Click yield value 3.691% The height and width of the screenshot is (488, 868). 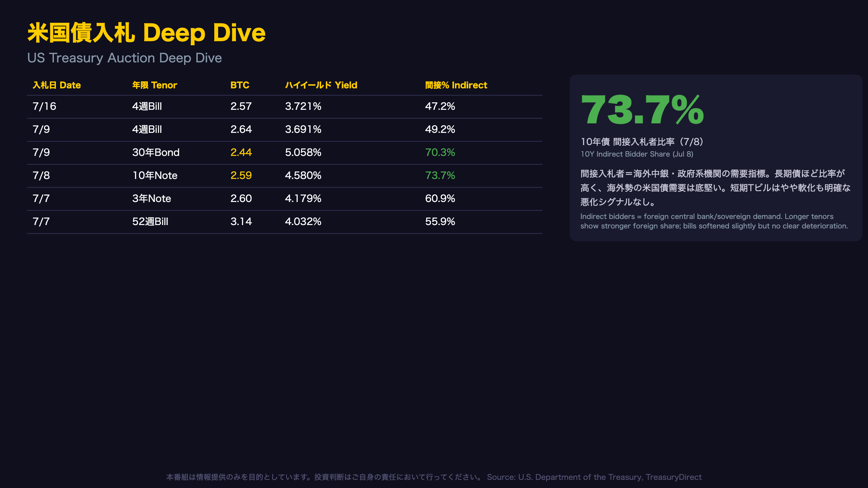303,129
